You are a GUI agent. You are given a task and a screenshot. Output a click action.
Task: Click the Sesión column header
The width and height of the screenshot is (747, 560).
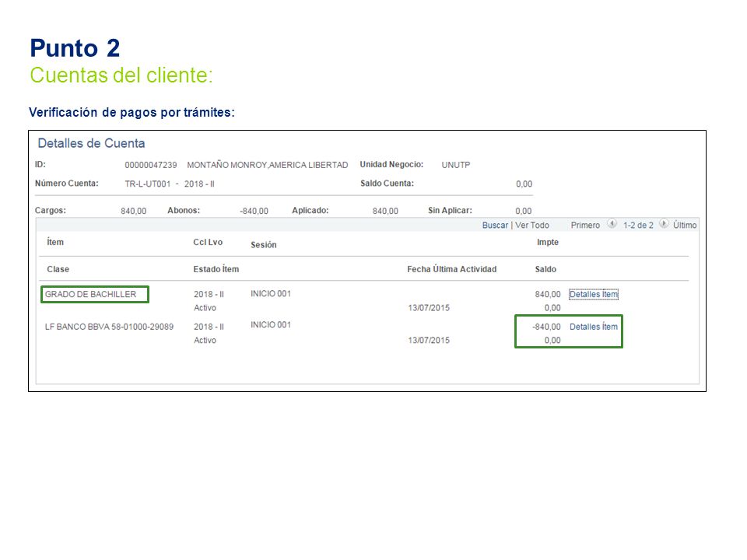point(264,245)
